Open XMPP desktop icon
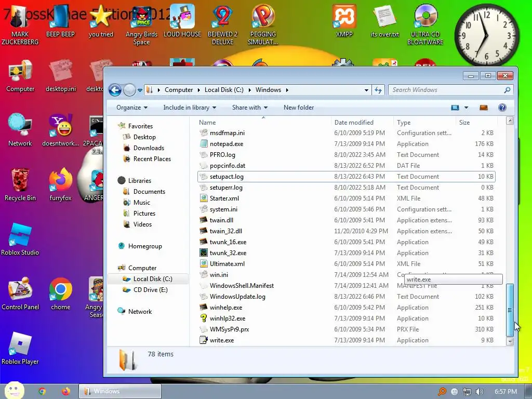532x399 pixels. (344, 21)
